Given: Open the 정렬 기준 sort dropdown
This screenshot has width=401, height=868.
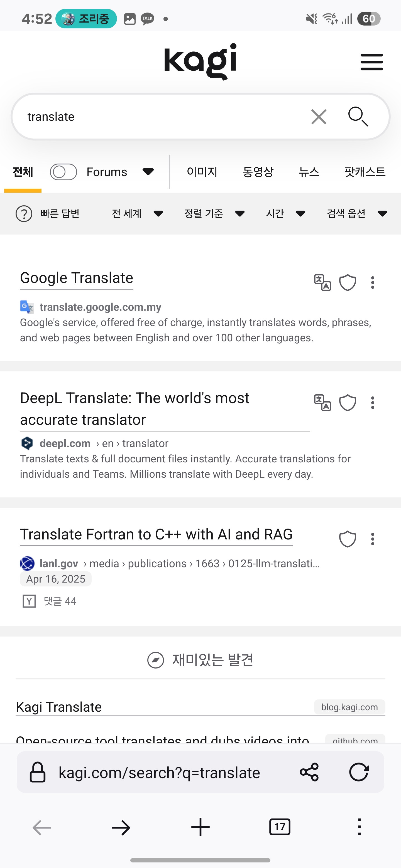Looking at the screenshot, I should [x=214, y=214].
